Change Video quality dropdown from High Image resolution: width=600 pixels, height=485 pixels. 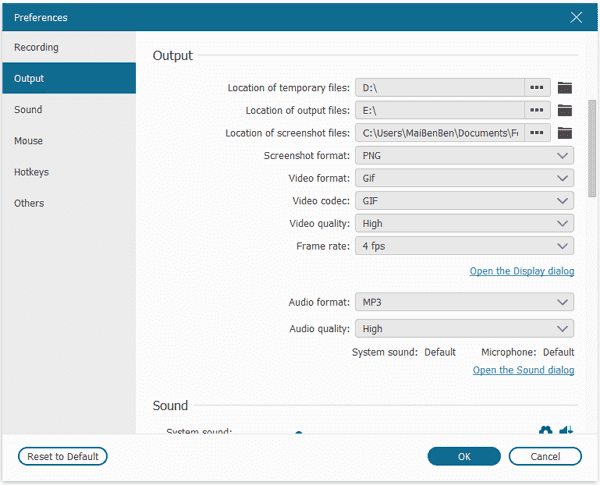coord(464,224)
